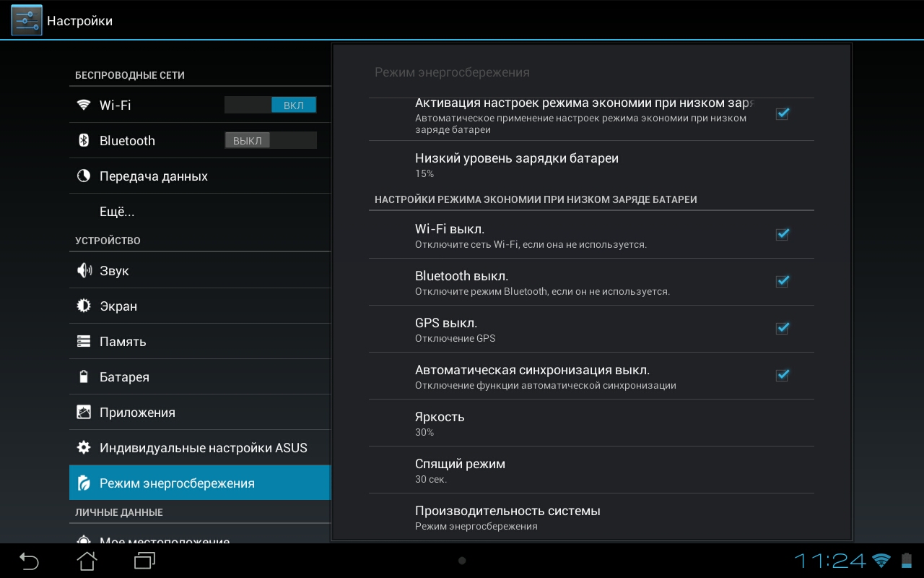Uncheck the 'Bluetooth выкл.' checkbox
The width and height of the screenshot is (924, 578).
(782, 282)
